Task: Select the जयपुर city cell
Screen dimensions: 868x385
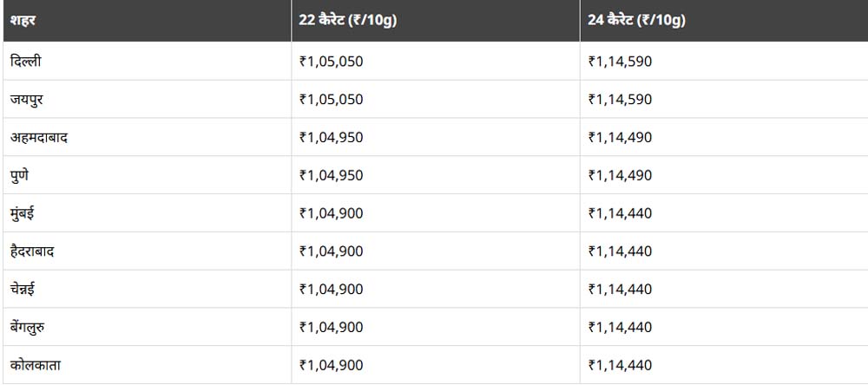Action: point(27,100)
